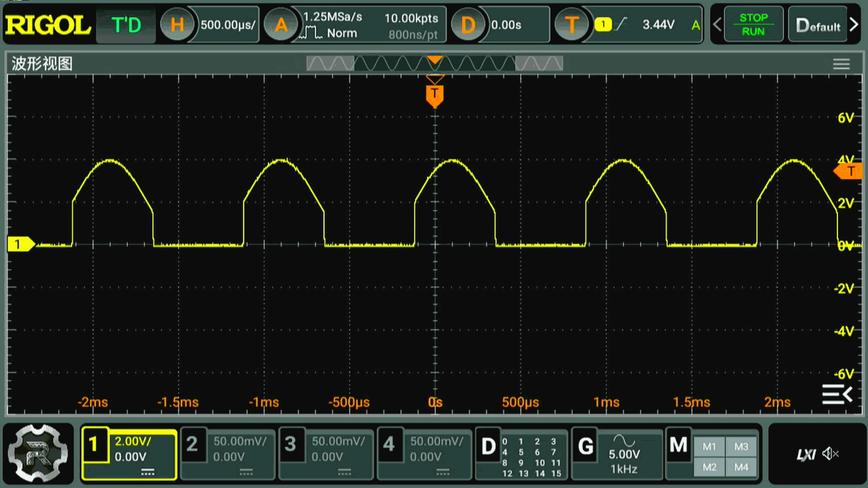Open the Rigol gear function navigation icon
Viewport: 868px width, 488px height.
[x=38, y=453]
